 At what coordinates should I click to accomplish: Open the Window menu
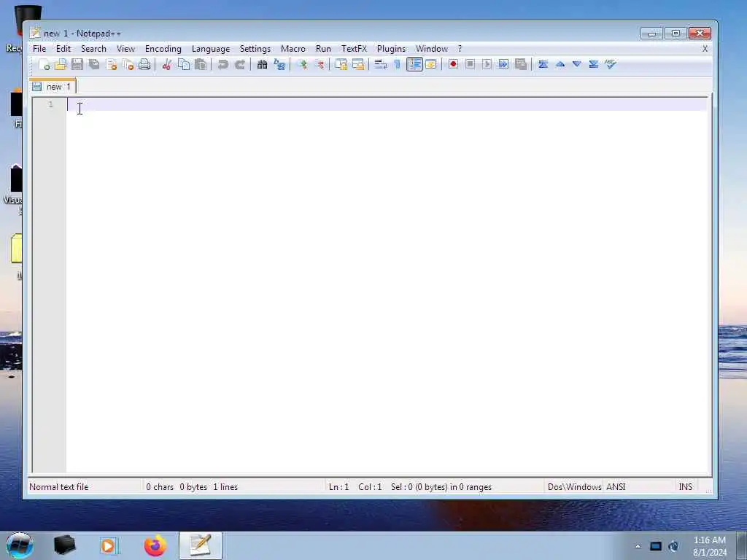point(432,49)
